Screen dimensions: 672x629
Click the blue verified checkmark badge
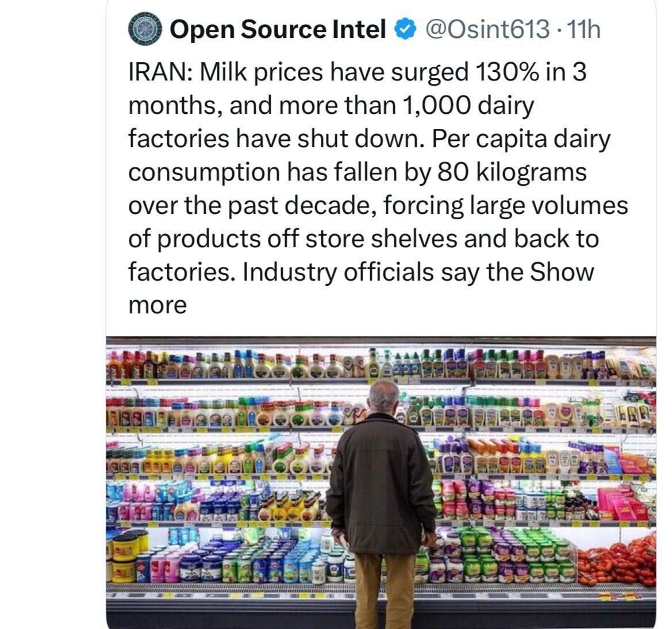405,29
